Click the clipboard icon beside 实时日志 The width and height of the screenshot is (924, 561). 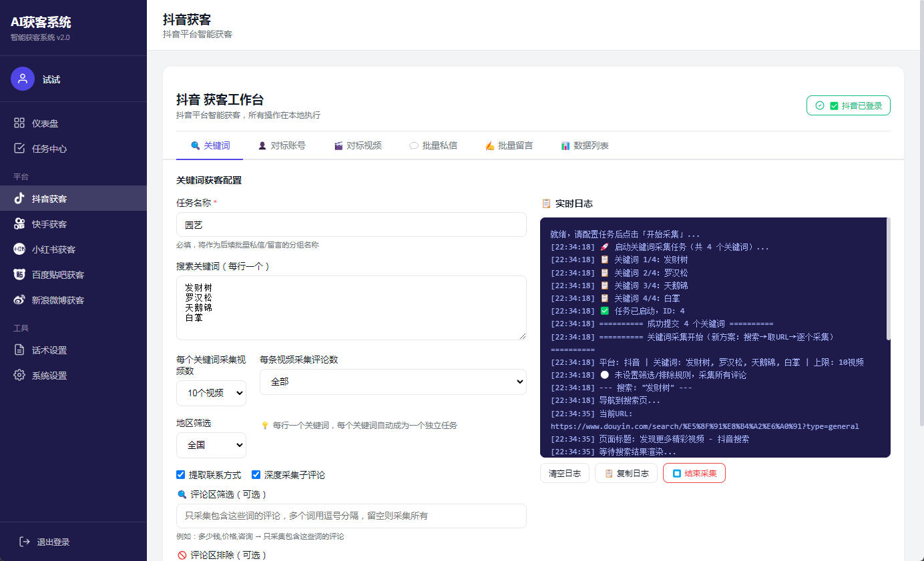click(546, 203)
